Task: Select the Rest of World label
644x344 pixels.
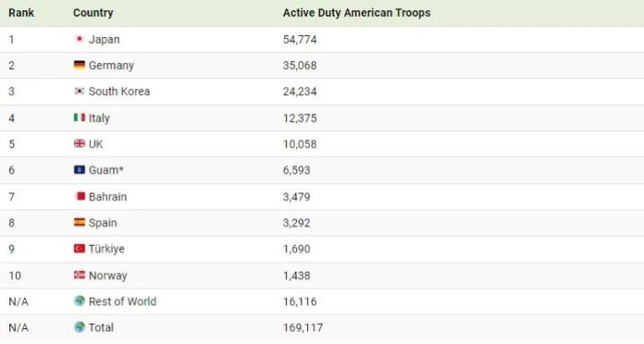Action: (122, 301)
